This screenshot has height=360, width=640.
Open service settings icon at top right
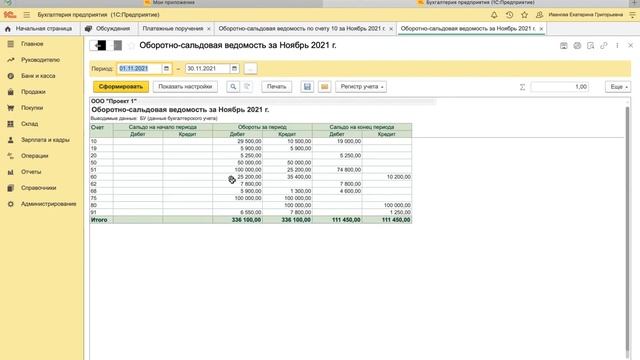coord(632,15)
